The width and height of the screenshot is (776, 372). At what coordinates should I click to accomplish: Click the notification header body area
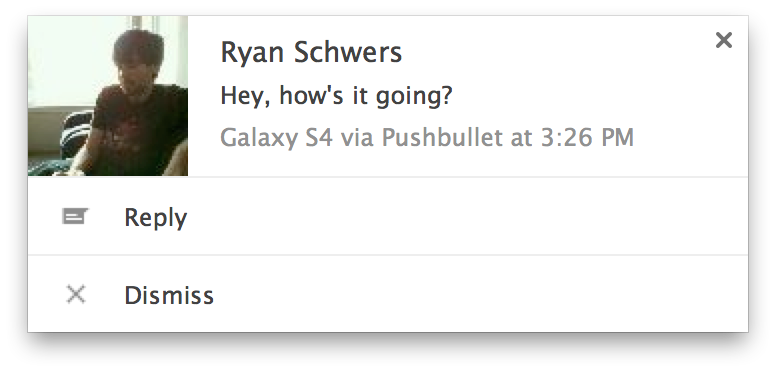point(468,96)
